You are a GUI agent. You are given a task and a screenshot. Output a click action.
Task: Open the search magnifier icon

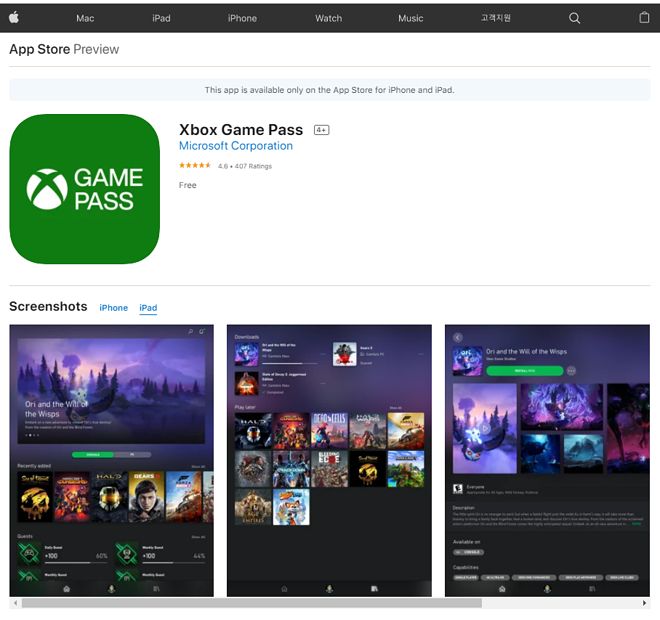coord(574,18)
